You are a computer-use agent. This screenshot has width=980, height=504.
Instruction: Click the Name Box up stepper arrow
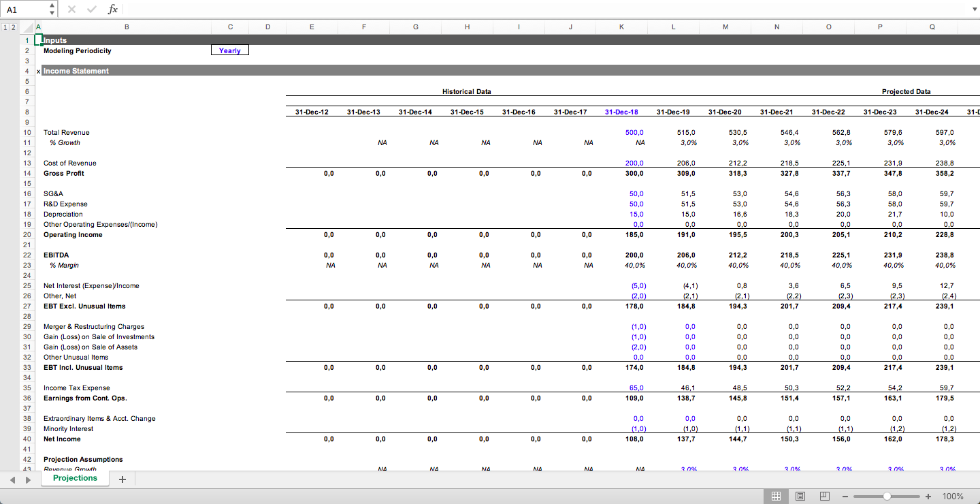click(x=51, y=5)
